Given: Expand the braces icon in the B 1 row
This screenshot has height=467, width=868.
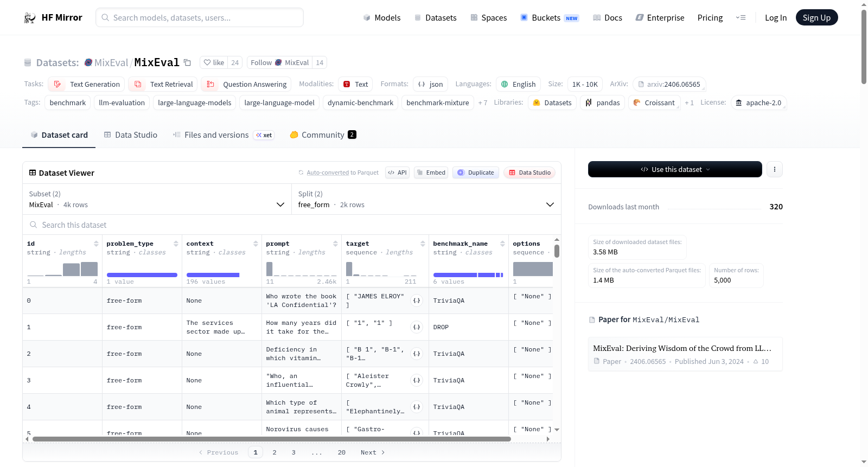Looking at the screenshot, I should click(x=417, y=354).
